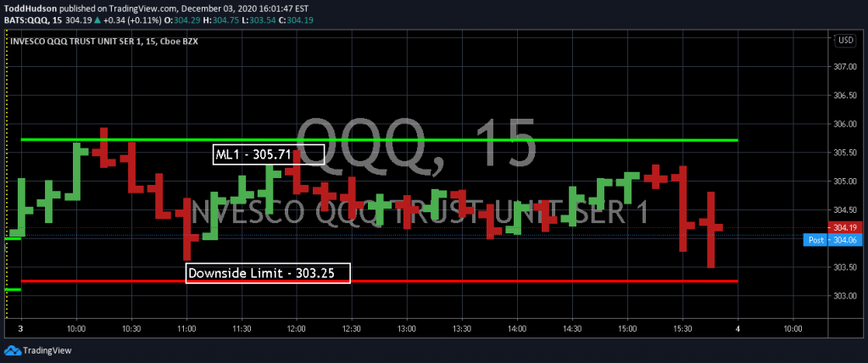
Task: Click the red 304.19 last price tag
Action: [845, 228]
